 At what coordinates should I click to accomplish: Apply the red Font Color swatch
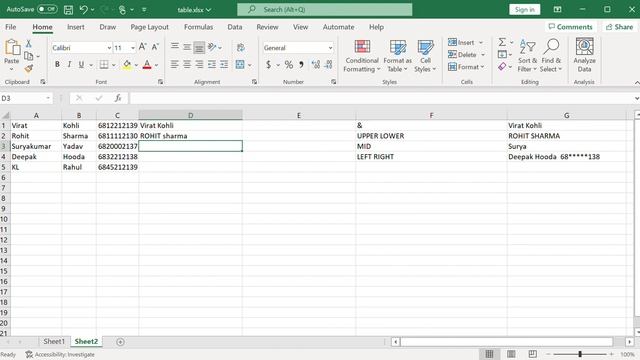147,64
